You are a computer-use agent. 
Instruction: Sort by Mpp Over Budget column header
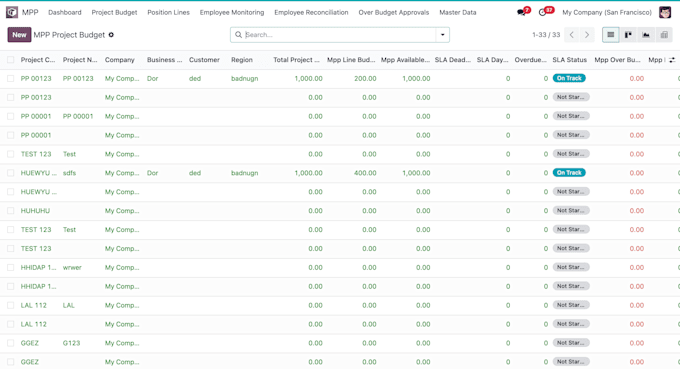(x=617, y=60)
